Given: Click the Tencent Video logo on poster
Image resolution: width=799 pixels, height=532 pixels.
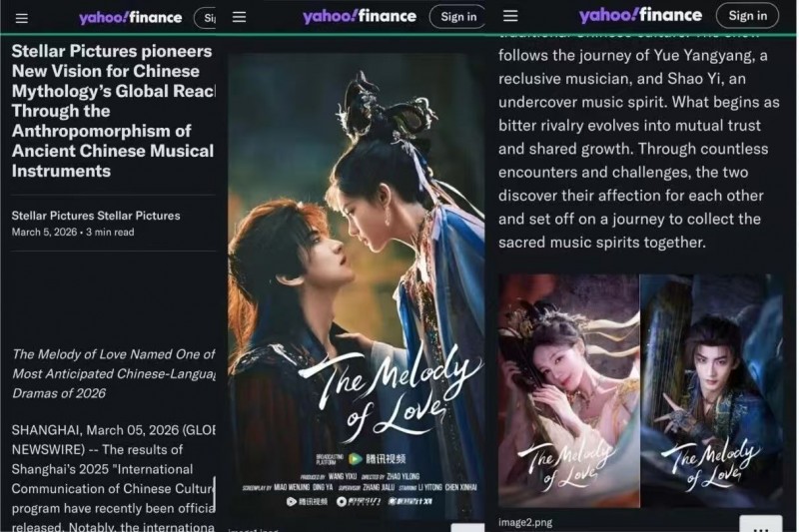Looking at the screenshot, I should (x=377, y=459).
